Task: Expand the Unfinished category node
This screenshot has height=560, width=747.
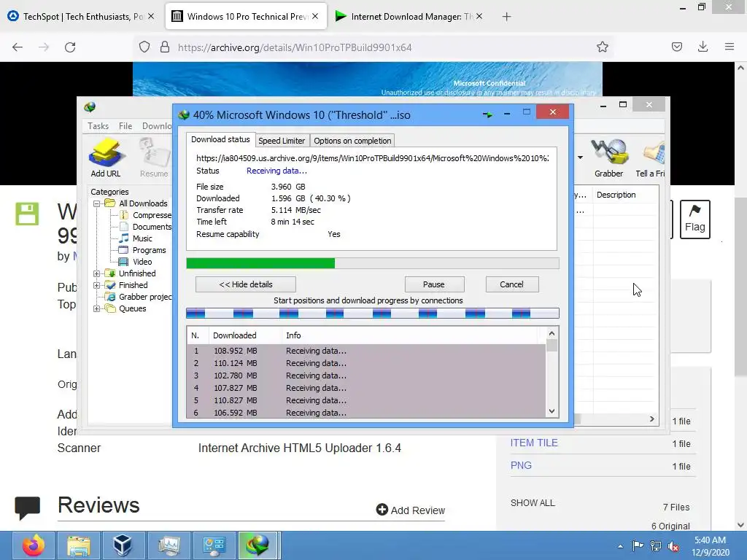Action: (97, 273)
